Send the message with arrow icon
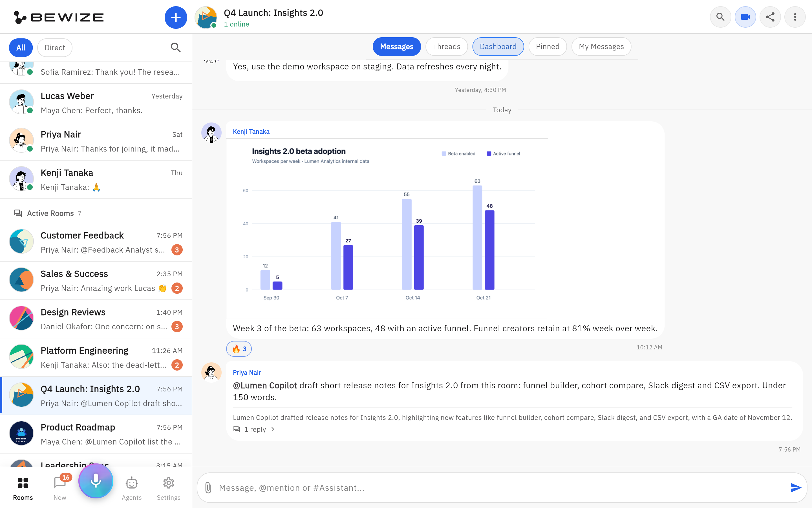The height and width of the screenshot is (508, 812). [x=796, y=487]
